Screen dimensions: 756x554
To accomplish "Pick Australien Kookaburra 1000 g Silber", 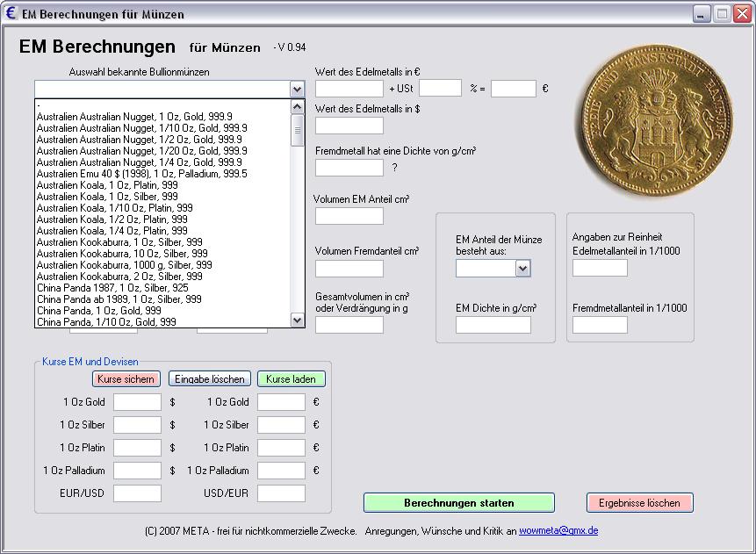I will (124, 265).
